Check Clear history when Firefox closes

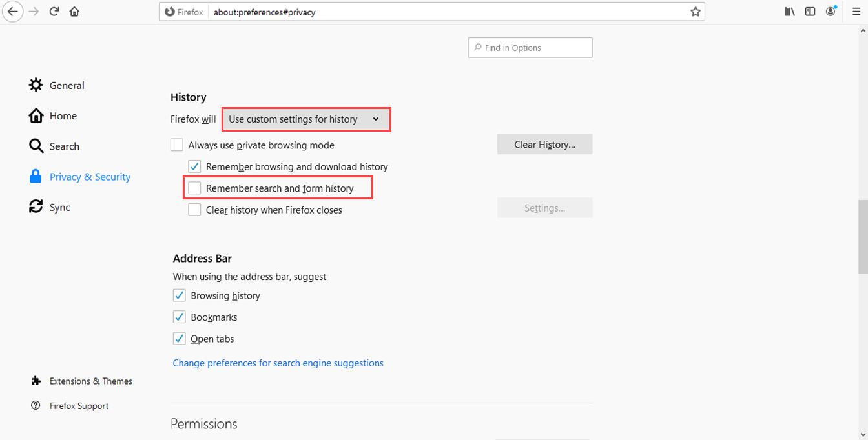(x=194, y=210)
